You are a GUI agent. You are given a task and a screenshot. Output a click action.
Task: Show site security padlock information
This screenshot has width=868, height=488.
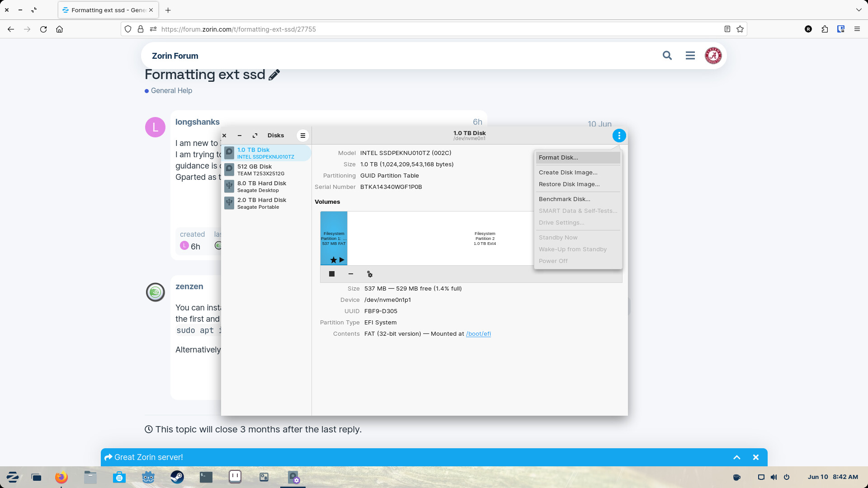(x=141, y=29)
